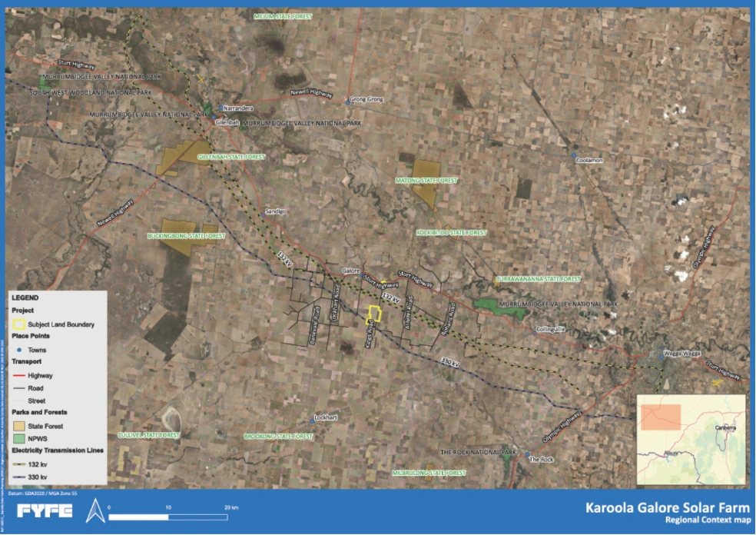Click the "Karoola Galore Solar Farm" title

click(x=668, y=508)
